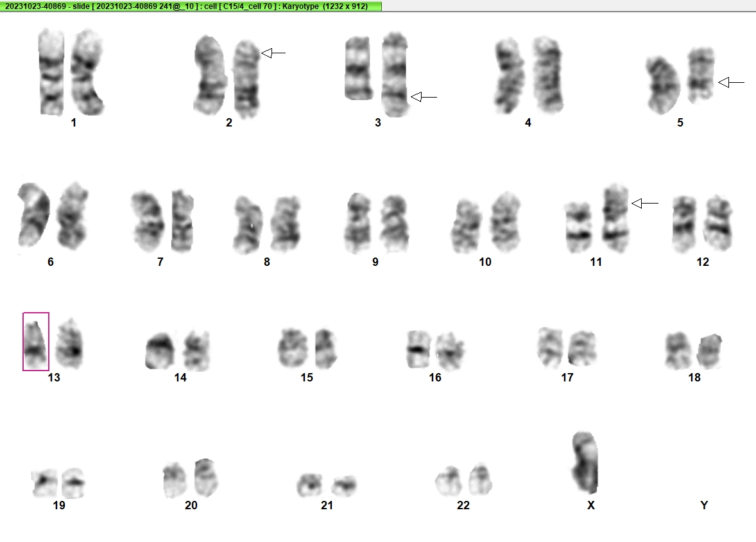Image resolution: width=756 pixels, height=542 pixels.
Task: Click the left homolog of chromosome 1
Action: [x=51, y=71]
